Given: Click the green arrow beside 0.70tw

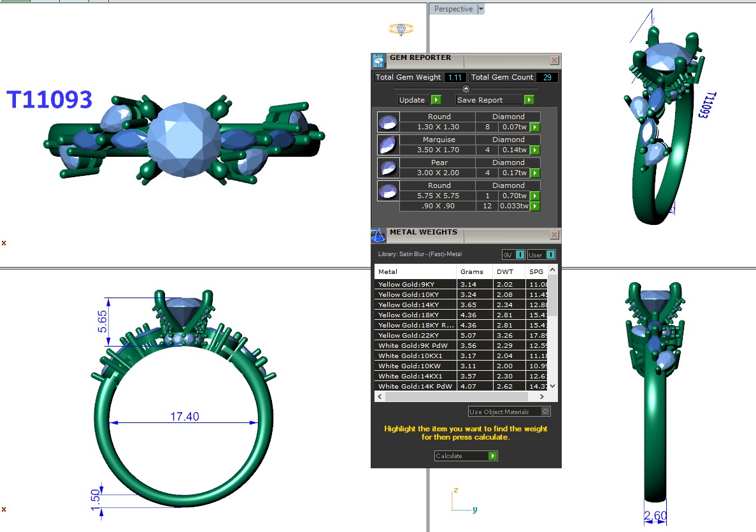Looking at the screenshot, I should (535, 196).
